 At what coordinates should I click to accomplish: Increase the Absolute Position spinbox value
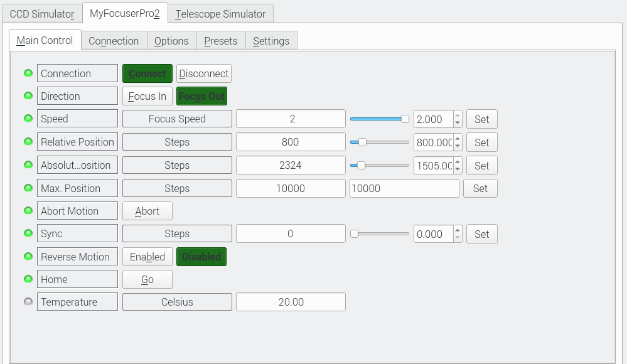point(458,162)
